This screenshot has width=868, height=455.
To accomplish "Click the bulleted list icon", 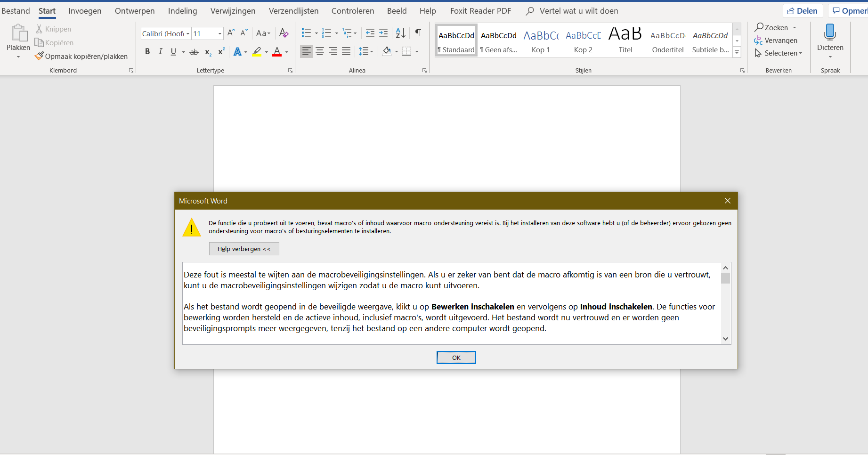I will point(306,33).
